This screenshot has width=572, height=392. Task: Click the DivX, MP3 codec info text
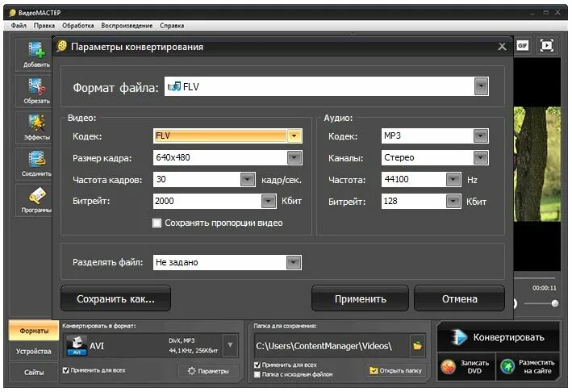click(x=182, y=340)
